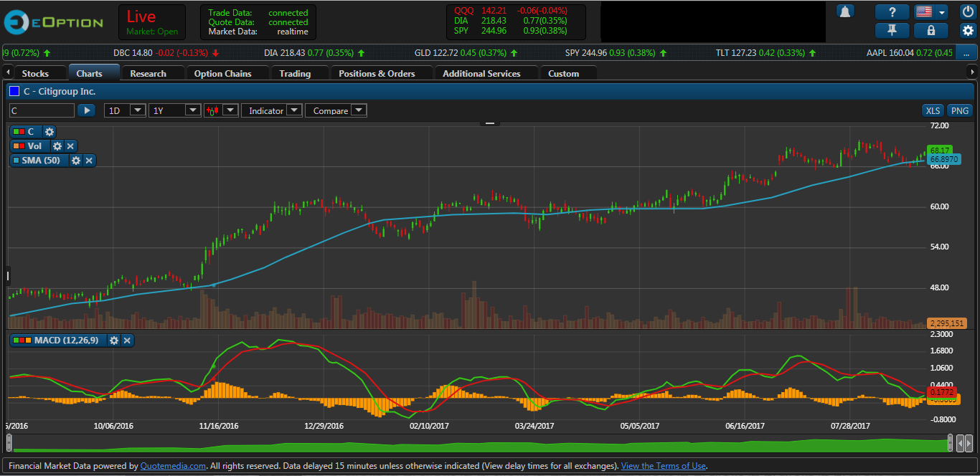Click the power/logout icon
Viewport: 980px width, 476px height.
tap(968, 11)
